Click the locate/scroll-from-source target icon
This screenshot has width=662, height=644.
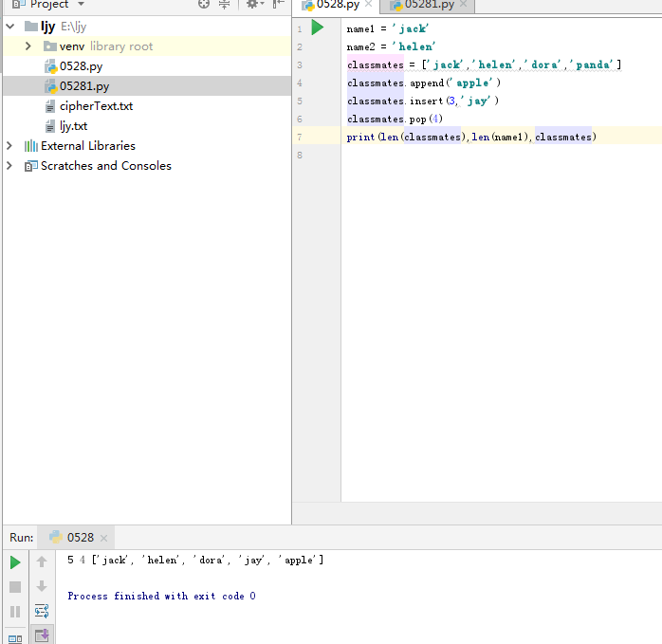pyautogui.click(x=203, y=5)
